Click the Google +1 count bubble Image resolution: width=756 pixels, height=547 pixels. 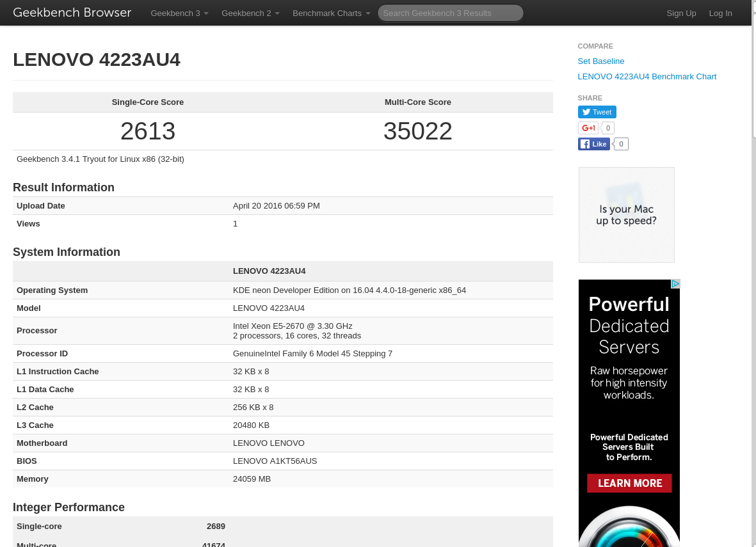point(608,128)
